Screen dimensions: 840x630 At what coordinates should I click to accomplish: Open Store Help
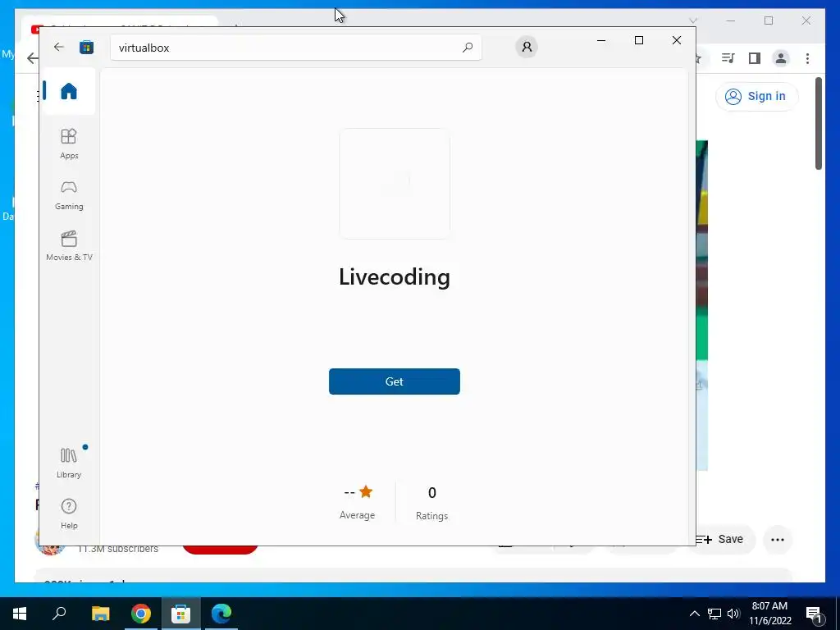pyautogui.click(x=69, y=514)
